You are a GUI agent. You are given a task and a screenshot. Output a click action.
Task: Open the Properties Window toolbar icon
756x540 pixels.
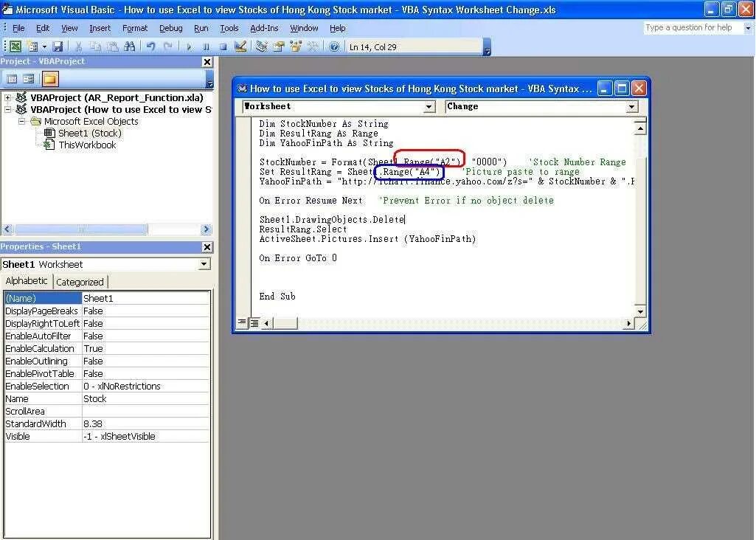point(279,46)
